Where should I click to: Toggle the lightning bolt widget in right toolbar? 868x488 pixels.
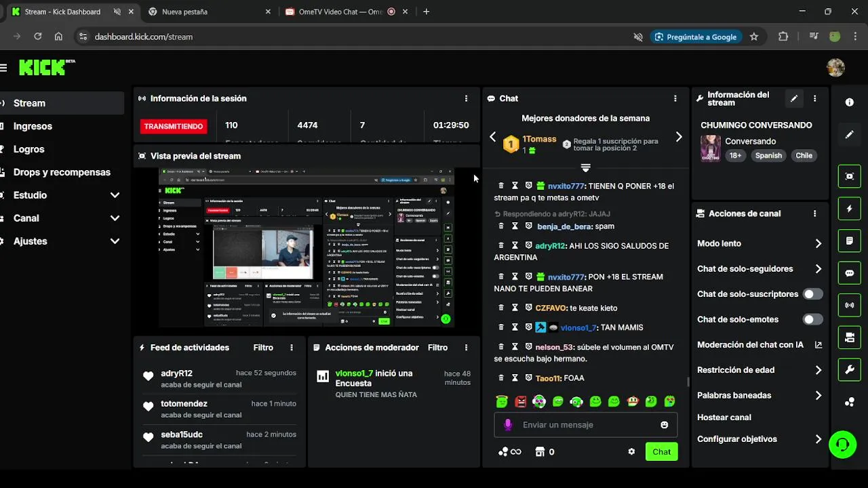coord(850,209)
